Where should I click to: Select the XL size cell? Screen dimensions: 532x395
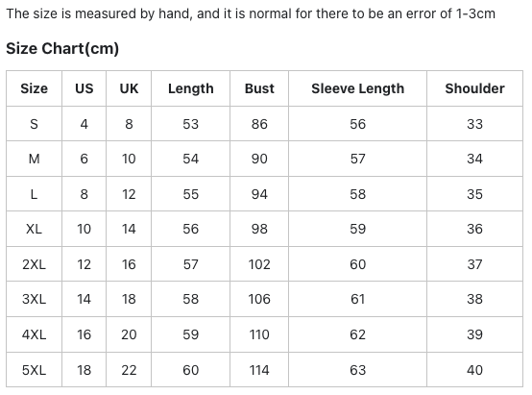[34, 229]
